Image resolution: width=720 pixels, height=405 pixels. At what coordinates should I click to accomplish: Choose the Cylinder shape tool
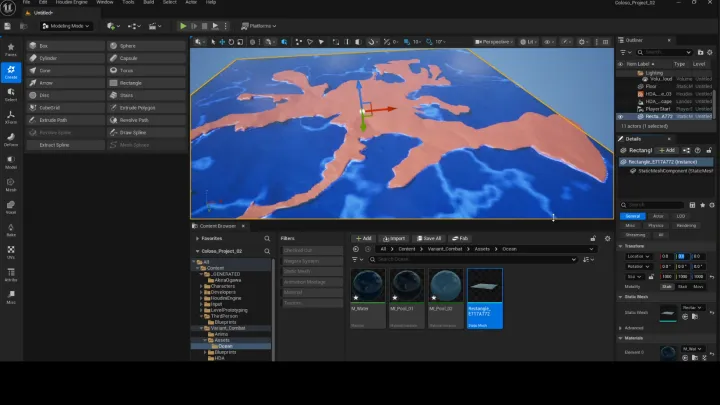coord(66,58)
